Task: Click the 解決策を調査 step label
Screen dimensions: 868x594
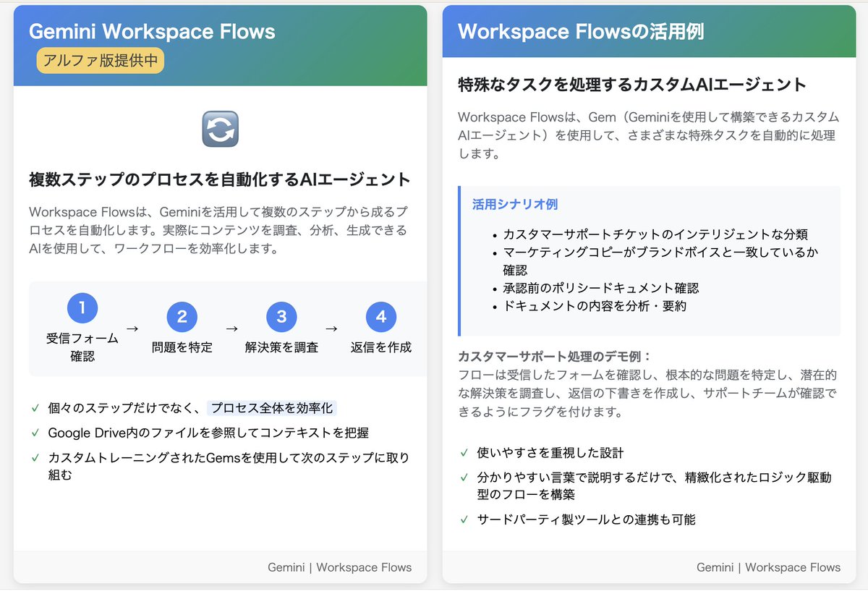Action: (281, 347)
